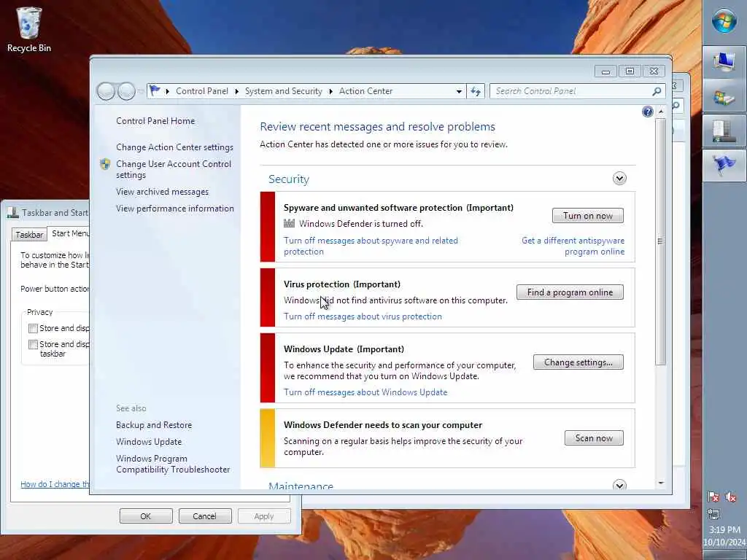
Task: Click the UAC shield icon in sidebar
Action: [x=105, y=164]
